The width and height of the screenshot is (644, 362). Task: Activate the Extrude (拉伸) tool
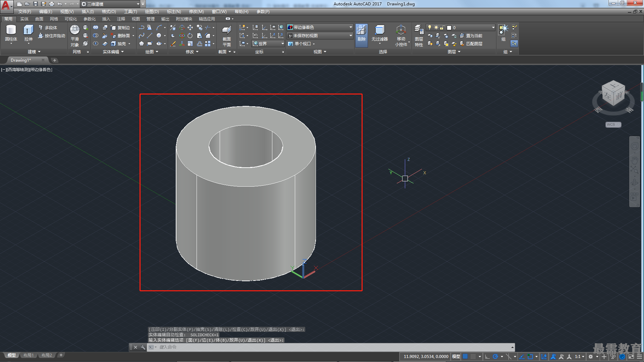click(28, 34)
